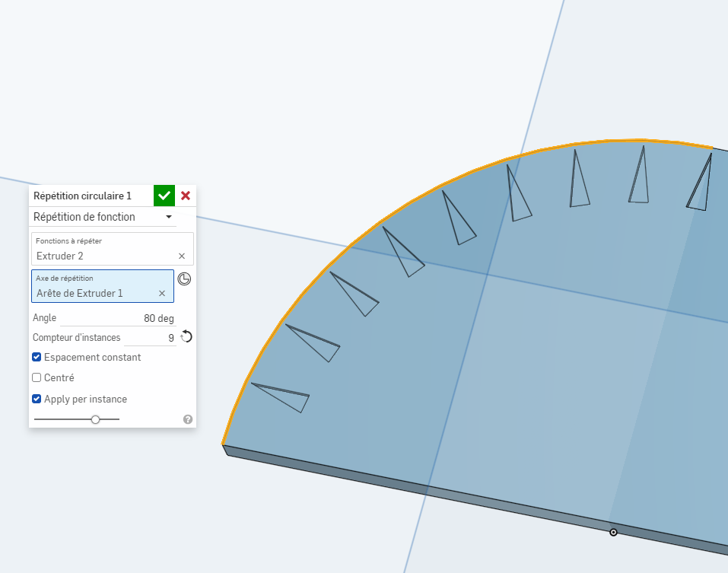The height and width of the screenshot is (573, 728).
Task: Uncheck the Espacement constant checkbox
Action: (x=37, y=357)
